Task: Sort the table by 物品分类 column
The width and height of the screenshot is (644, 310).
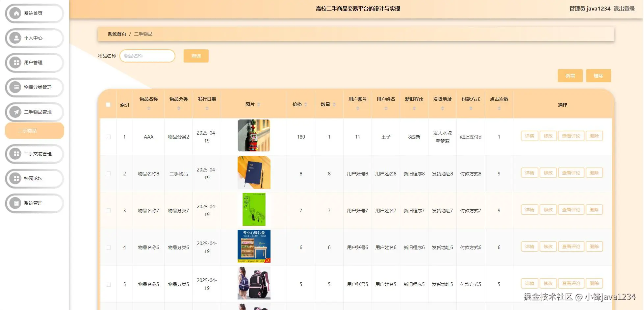Action: click(179, 108)
